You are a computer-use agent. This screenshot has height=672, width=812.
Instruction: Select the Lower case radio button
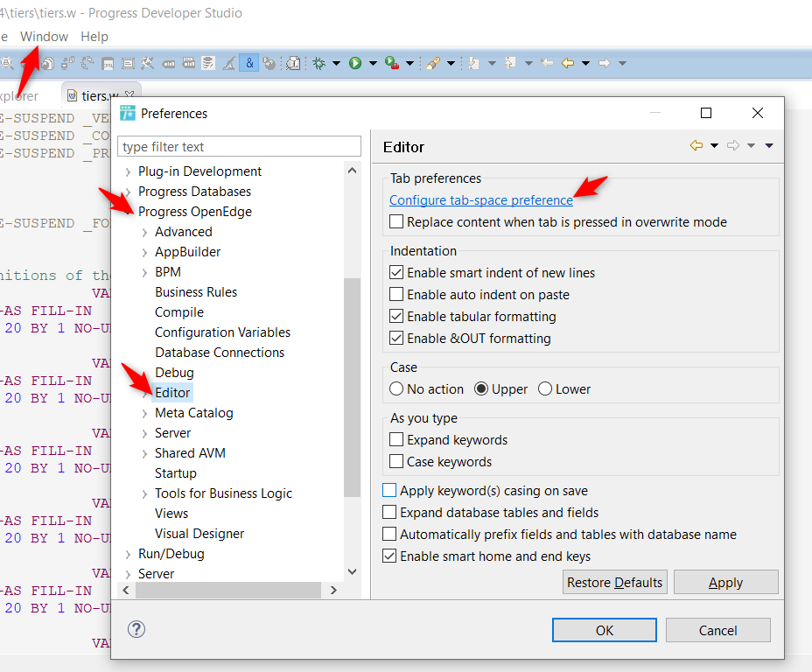pos(545,389)
